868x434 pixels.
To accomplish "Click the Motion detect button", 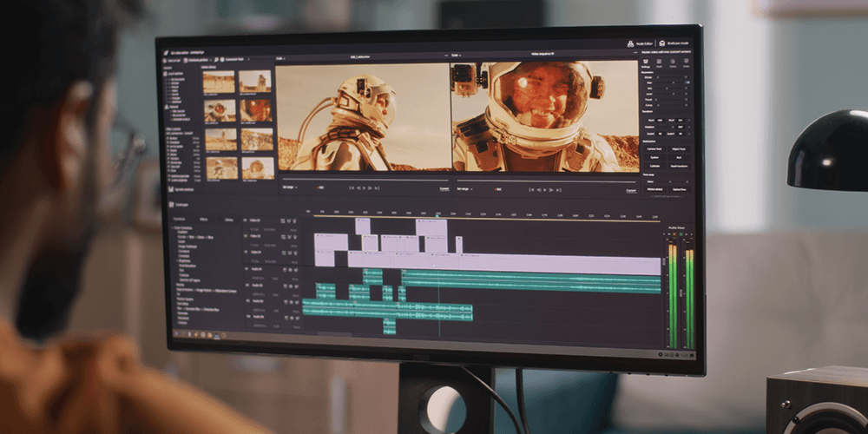I will (x=654, y=189).
